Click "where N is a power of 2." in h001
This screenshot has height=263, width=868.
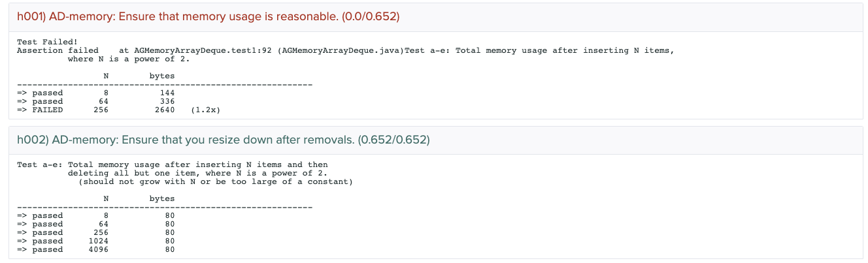pos(132,59)
